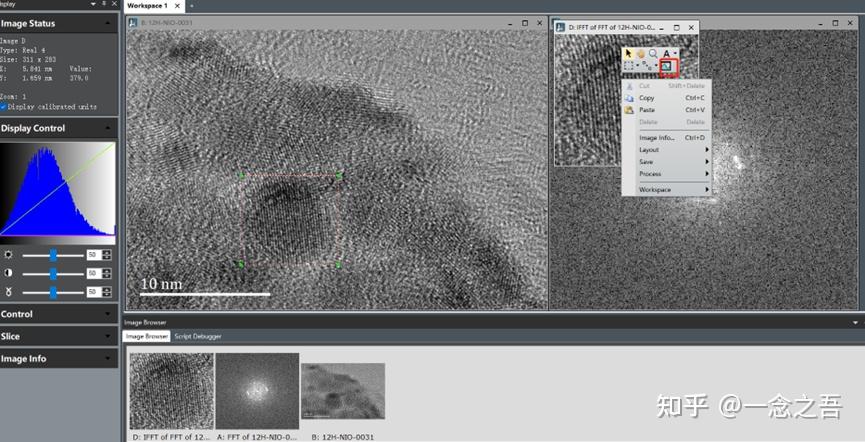Viewport: 865px width, 442px height.
Task: Click the gamma value field
Action: (x=94, y=291)
